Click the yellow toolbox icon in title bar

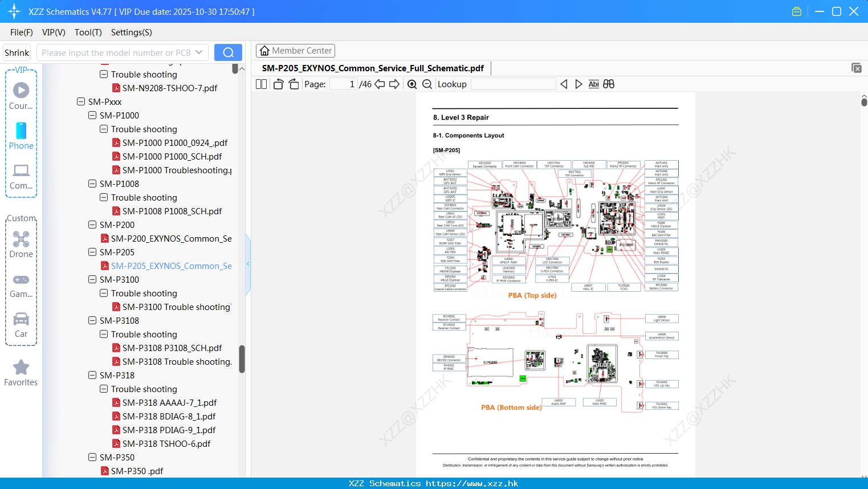click(x=797, y=11)
